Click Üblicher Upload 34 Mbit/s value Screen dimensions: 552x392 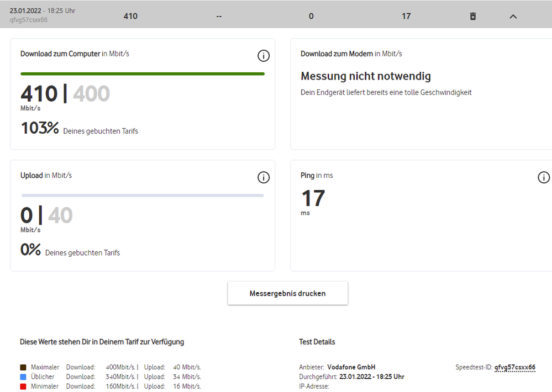187,377
